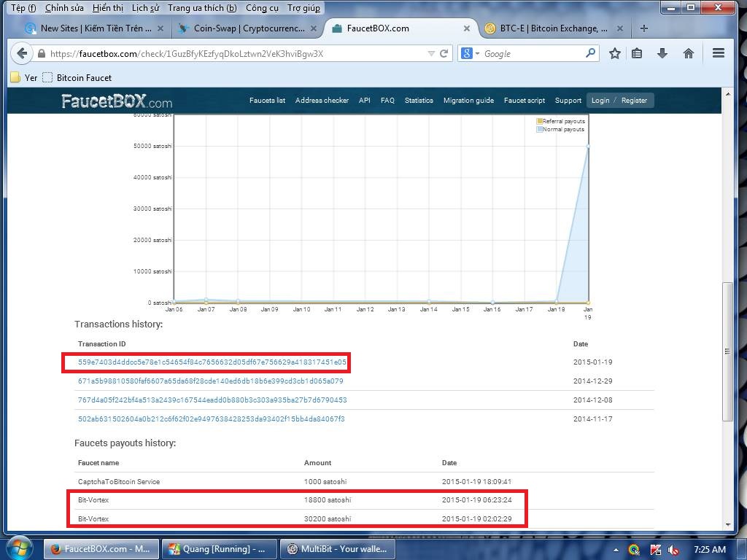Click the Login link

click(600, 101)
